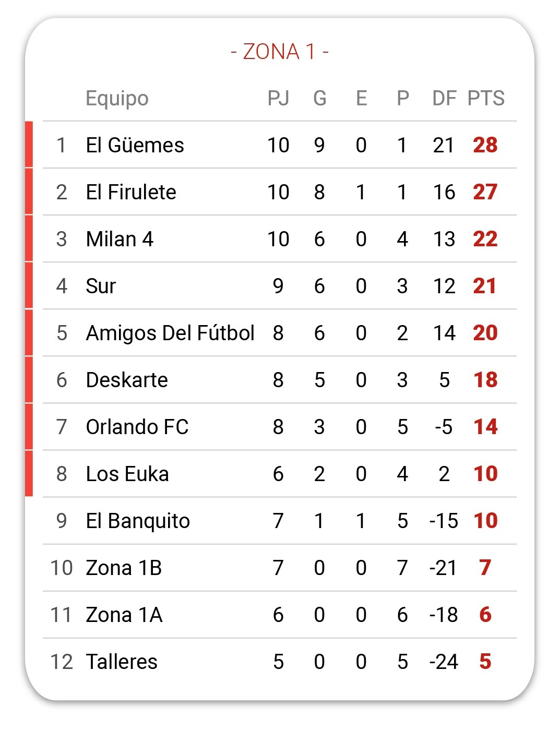Select Deskarte in the table
This screenshot has height=730, width=560.
click(x=127, y=380)
